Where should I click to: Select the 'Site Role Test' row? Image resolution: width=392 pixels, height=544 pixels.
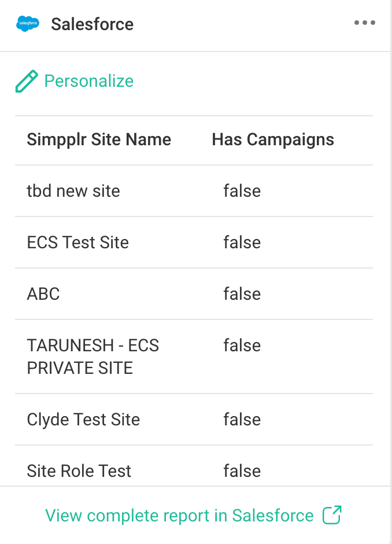[x=79, y=471]
